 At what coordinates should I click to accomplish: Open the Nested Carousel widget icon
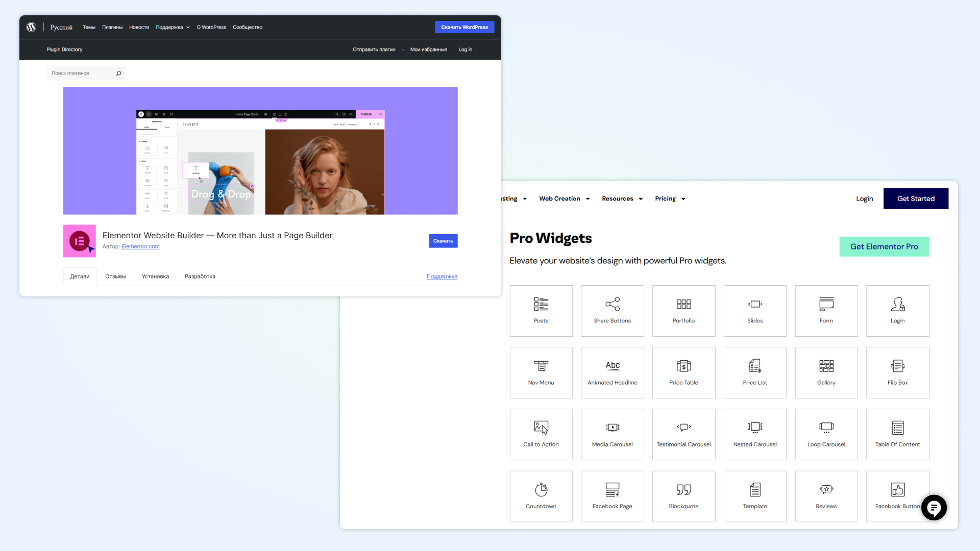click(755, 428)
